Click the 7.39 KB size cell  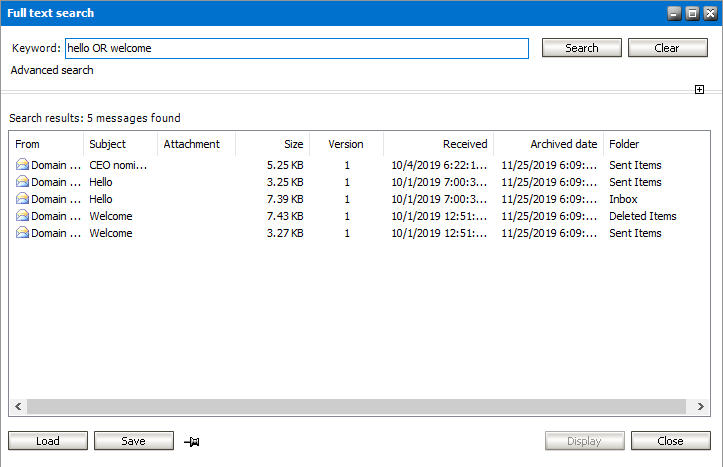pyautogui.click(x=285, y=199)
